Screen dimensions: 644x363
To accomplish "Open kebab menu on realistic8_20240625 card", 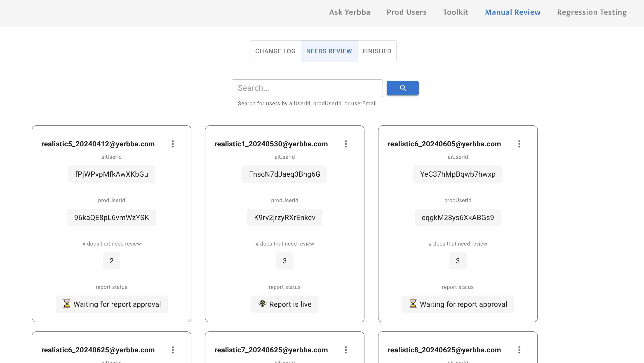I will coord(519,350).
